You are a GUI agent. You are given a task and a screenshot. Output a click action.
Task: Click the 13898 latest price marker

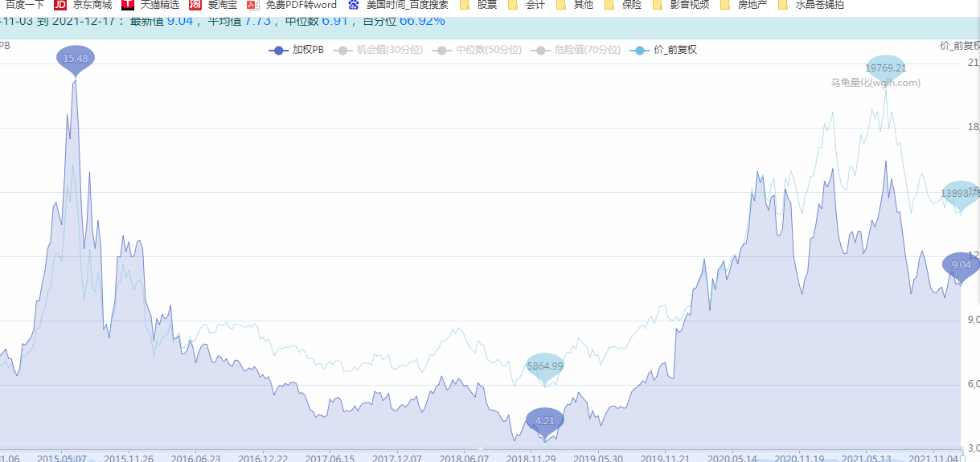(961, 194)
